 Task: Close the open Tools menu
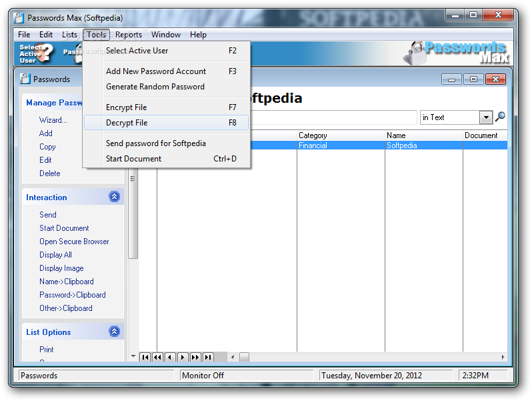pyautogui.click(x=97, y=35)
